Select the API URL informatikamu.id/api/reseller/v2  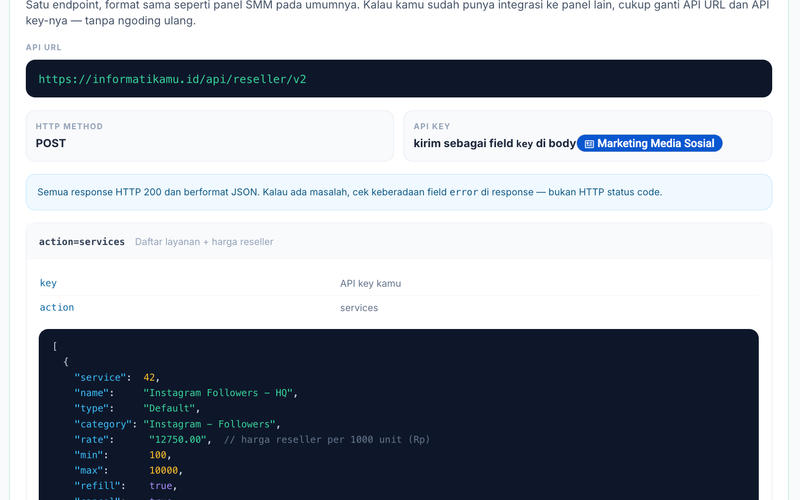point(172,79)
